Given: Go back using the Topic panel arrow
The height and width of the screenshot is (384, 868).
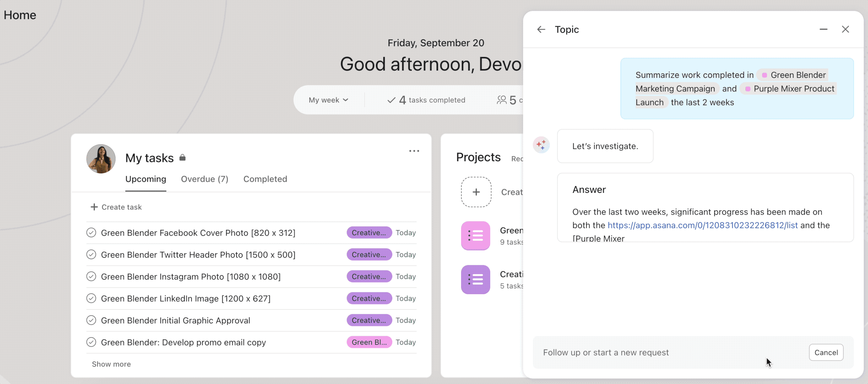Looking at the screenshot, I should pos(541,30).
